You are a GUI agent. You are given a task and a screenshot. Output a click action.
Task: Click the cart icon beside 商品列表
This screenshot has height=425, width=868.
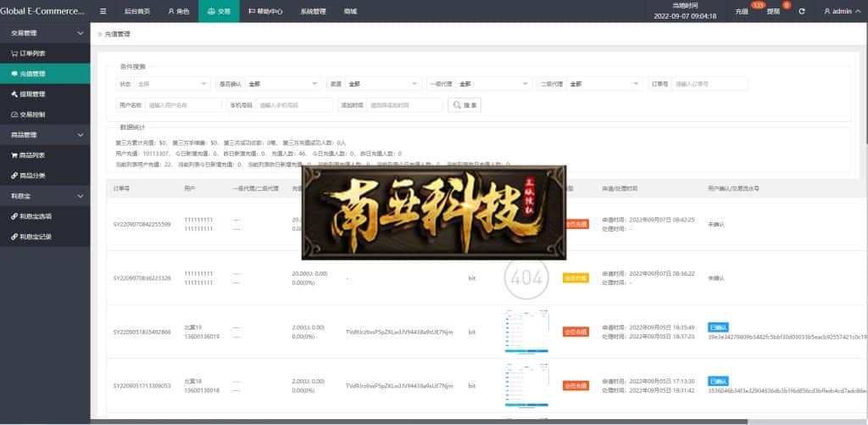pyautogui.click(x=14, y=156)
